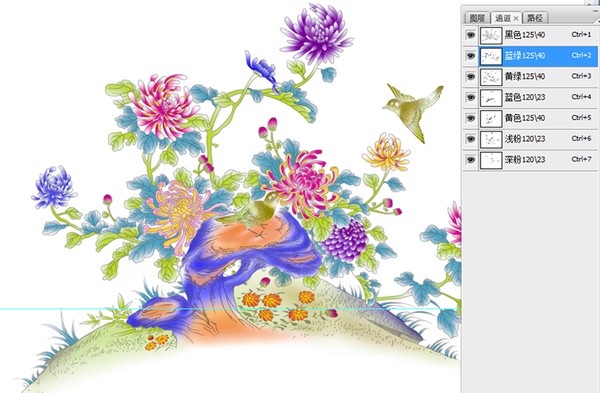Click the 深粉120\23 channel thumbnail
The width and height of the screenshot is (600, 393).
click(491, 160)
